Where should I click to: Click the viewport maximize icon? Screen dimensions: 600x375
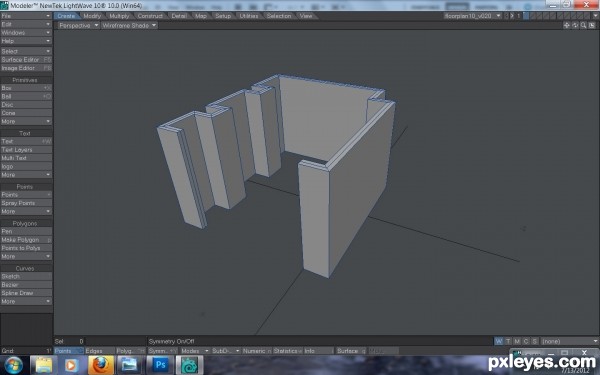click(x=592, y=25)
